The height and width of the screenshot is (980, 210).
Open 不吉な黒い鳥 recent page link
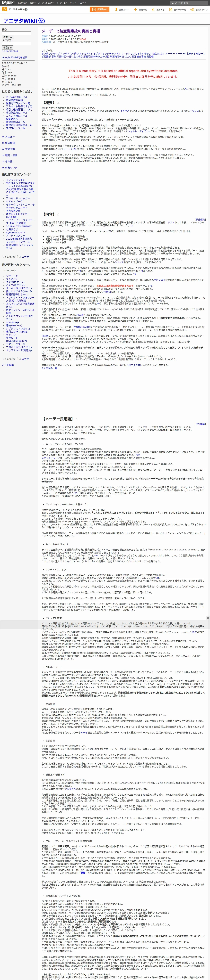tap(13, 211)
